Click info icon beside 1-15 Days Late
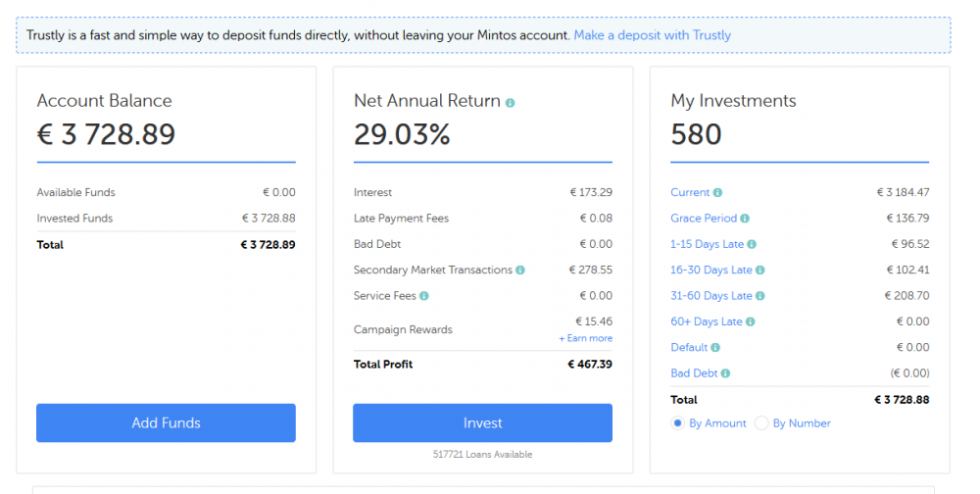This screenshot has width=980, height=494. (752, 245)
